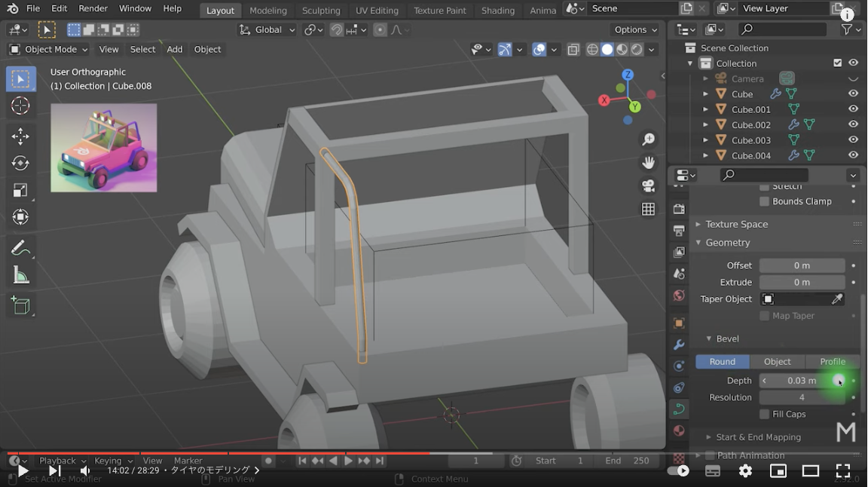Open the Modifier Properties wrench tab
The height and width of the screenshot is (487, 868).
(x=678, y=345)
